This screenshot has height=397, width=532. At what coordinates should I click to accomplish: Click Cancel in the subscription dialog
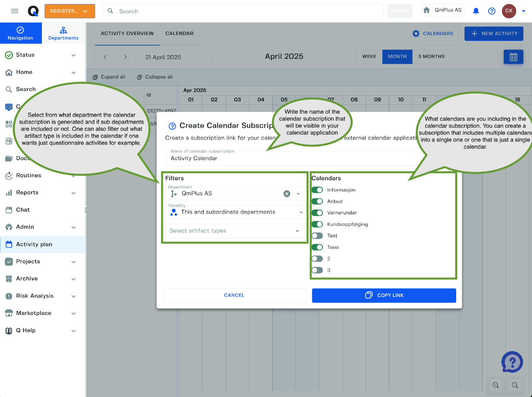[234, 295]
